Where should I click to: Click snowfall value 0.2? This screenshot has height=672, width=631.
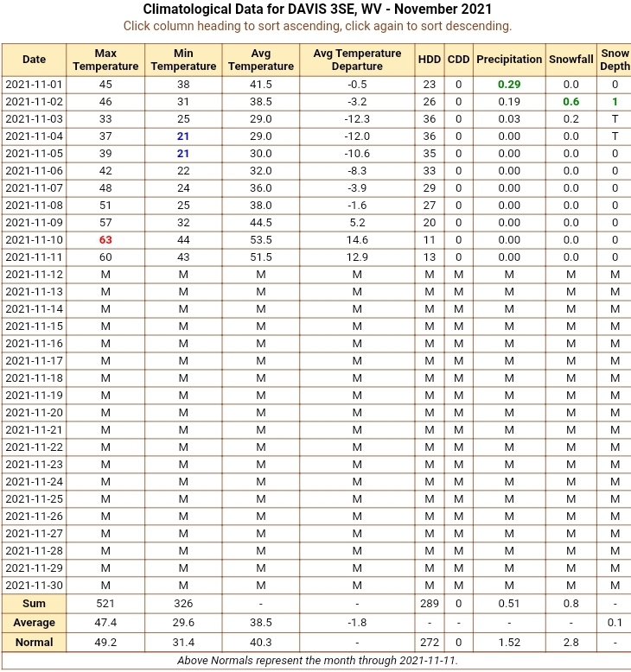[x=571, y=118]
